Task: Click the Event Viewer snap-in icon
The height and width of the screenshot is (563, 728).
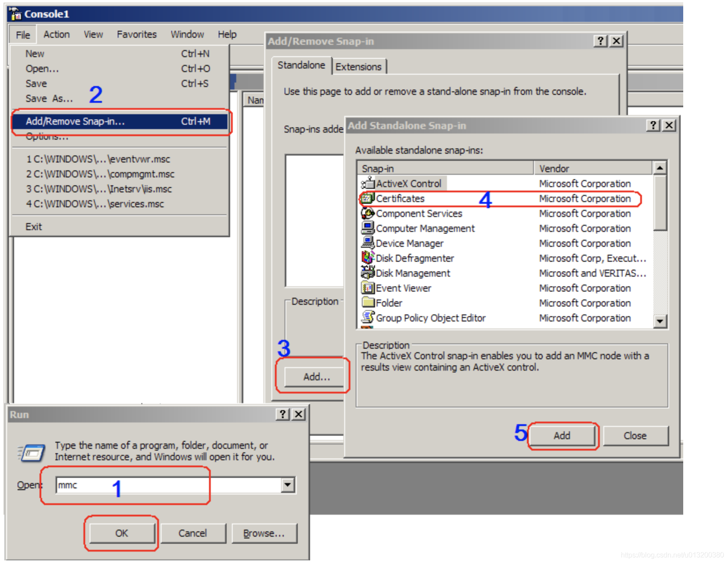Action: pyautogui.click(x=368, y=288)
